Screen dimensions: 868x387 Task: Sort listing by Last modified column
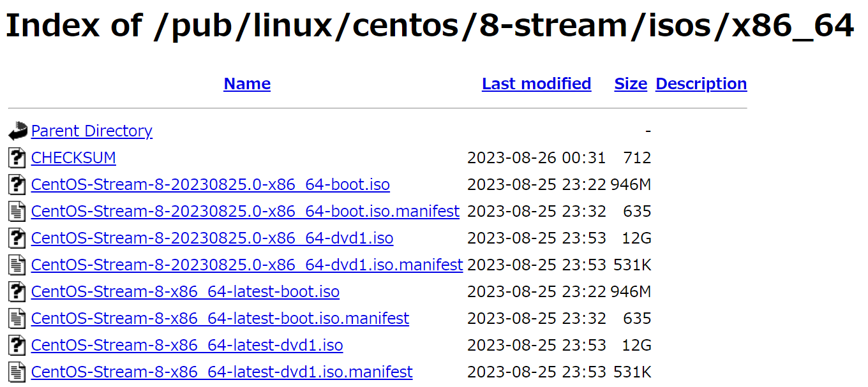click(x=536, y=84)
